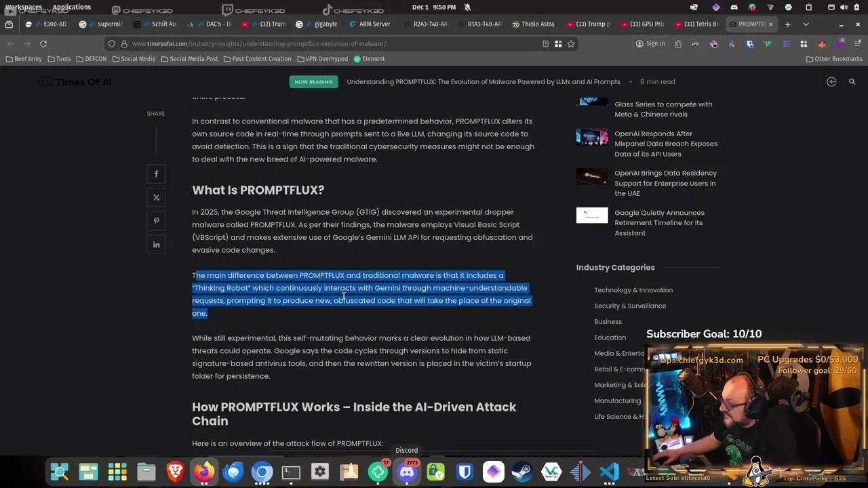Open Discord from the dock
Image resolution: width=868 pixels, height=488 pixels.
click(x=407, y=472)
